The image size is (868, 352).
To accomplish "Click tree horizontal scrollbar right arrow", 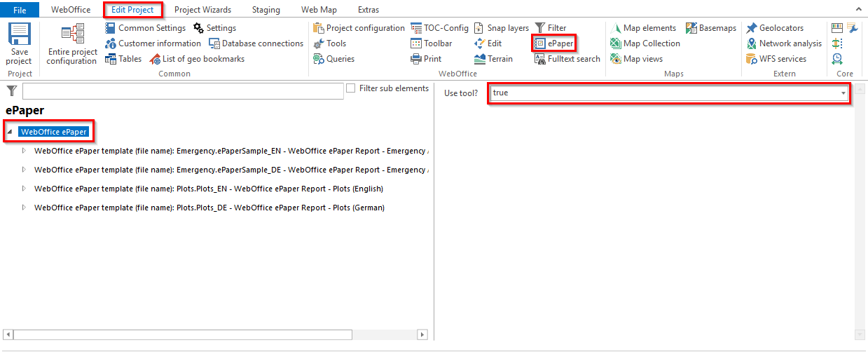I will coord(423,335).
